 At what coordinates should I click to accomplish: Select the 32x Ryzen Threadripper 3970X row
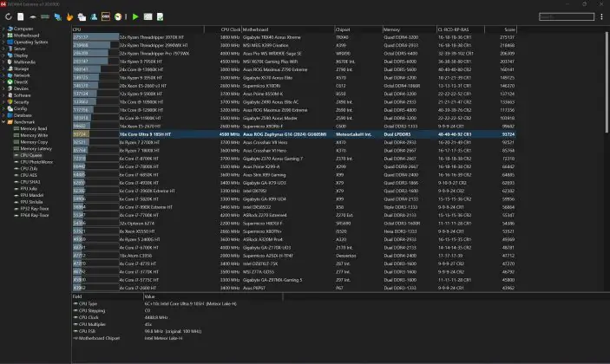294,37
